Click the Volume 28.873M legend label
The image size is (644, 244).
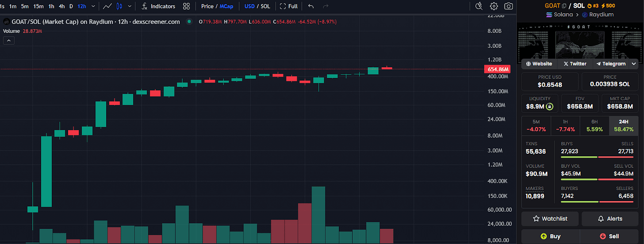23,31
